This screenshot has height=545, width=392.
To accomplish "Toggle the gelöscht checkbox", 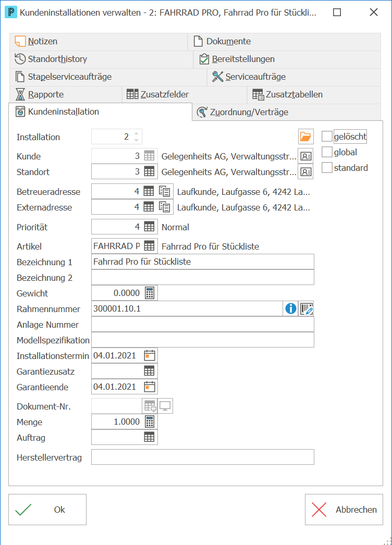I will pyautogui.click(x=327, y=137).
